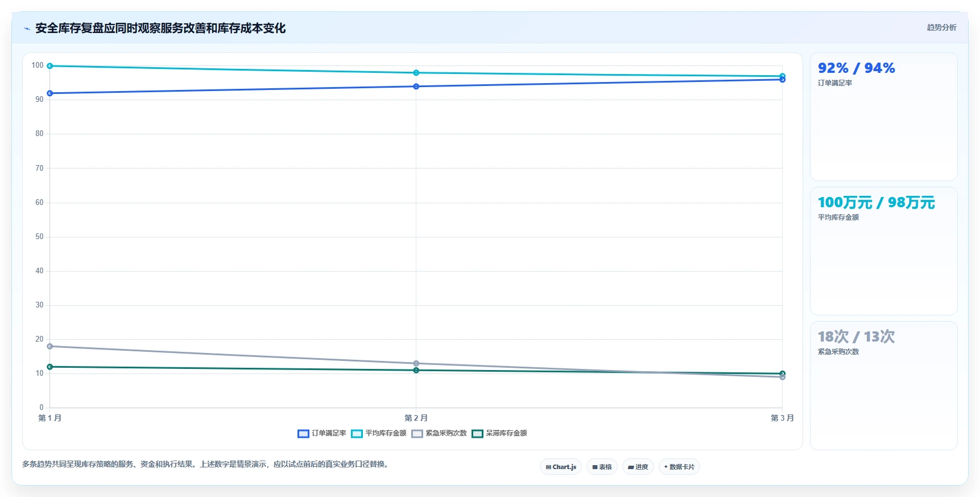Click the 数据卡片 tag chip

679,467
